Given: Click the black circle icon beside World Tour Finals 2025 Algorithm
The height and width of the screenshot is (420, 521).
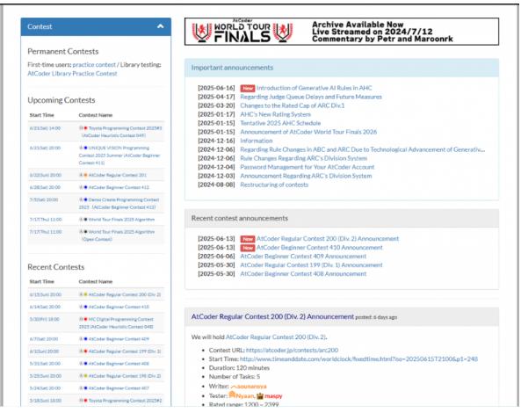Looking at the screenshot, I should click(85, 220).
